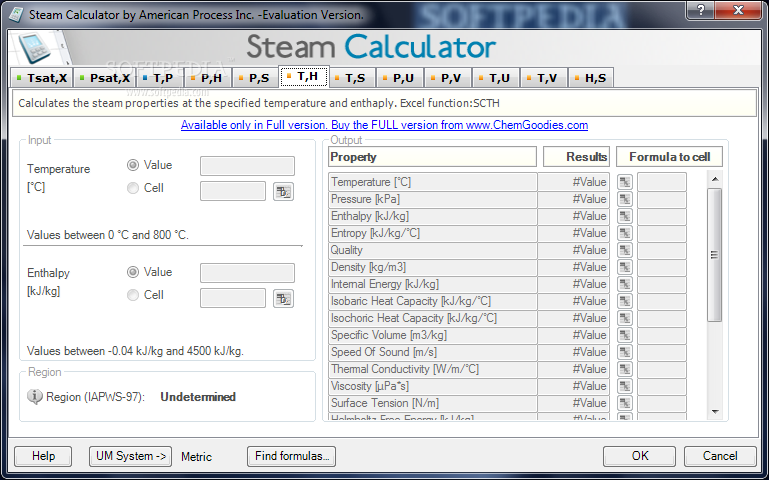Image resolution: width=769 pixels, height=480 pixels.
Task: Open the T,U tab
Action: point(495,78)
